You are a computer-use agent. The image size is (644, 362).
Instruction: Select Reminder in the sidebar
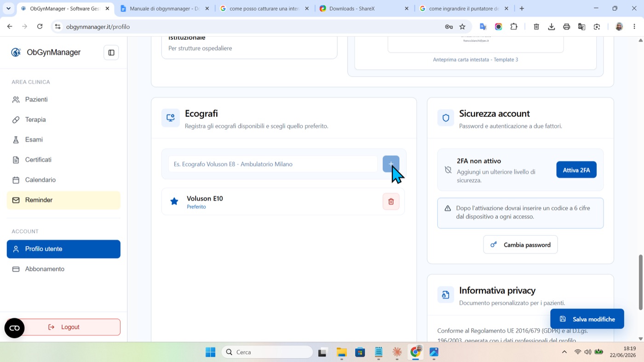click(x=63, y=200)
